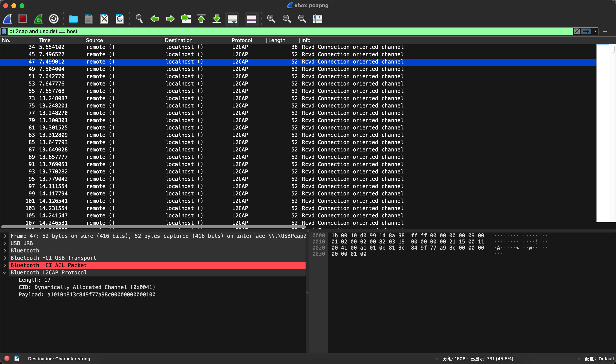Add a display filter button
Viewport: 616px width, 364px height.
[x=605, y=31]
